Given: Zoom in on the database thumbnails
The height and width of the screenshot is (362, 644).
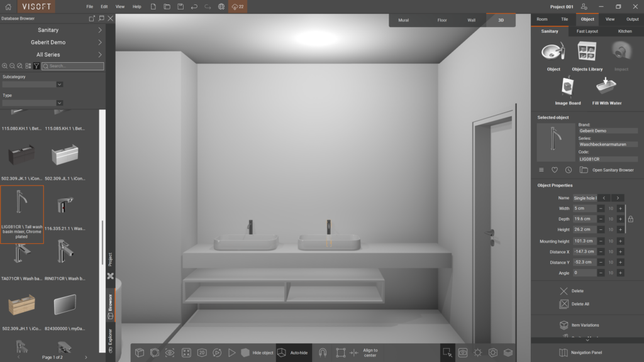Looking at the screenshot, I should 4,65.
